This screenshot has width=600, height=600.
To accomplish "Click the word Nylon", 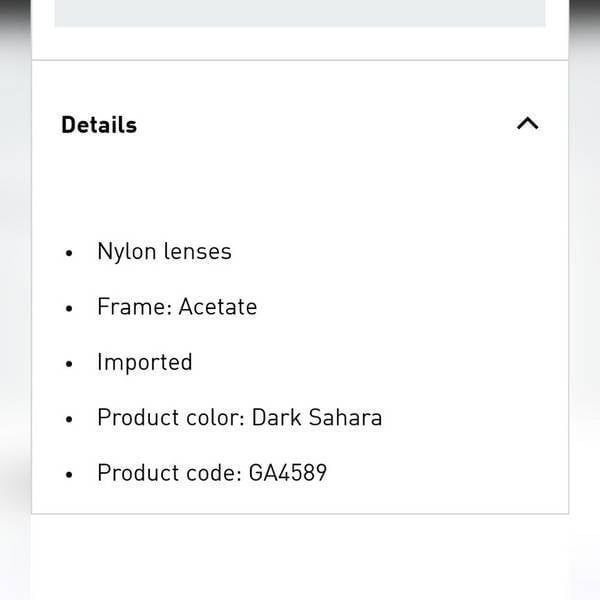I will (x=126, y=252).
